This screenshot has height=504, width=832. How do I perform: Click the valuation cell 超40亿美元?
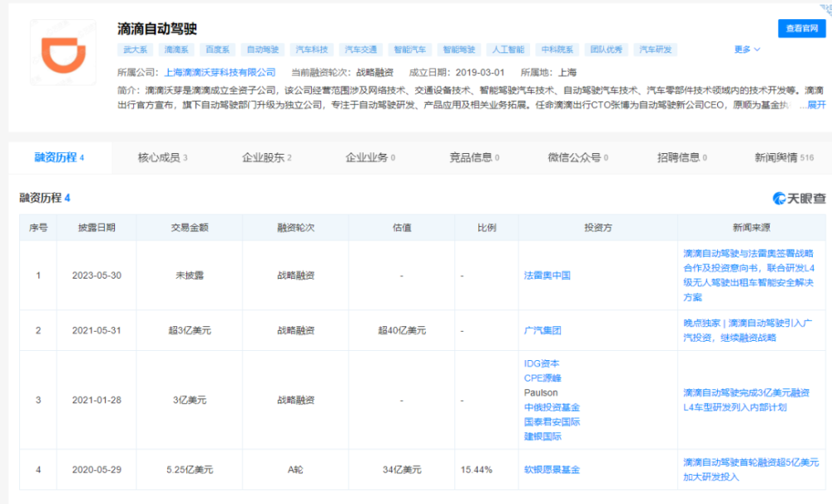402,330
